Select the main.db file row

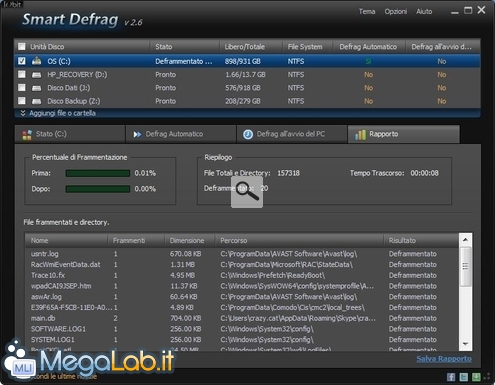[242, 318]
